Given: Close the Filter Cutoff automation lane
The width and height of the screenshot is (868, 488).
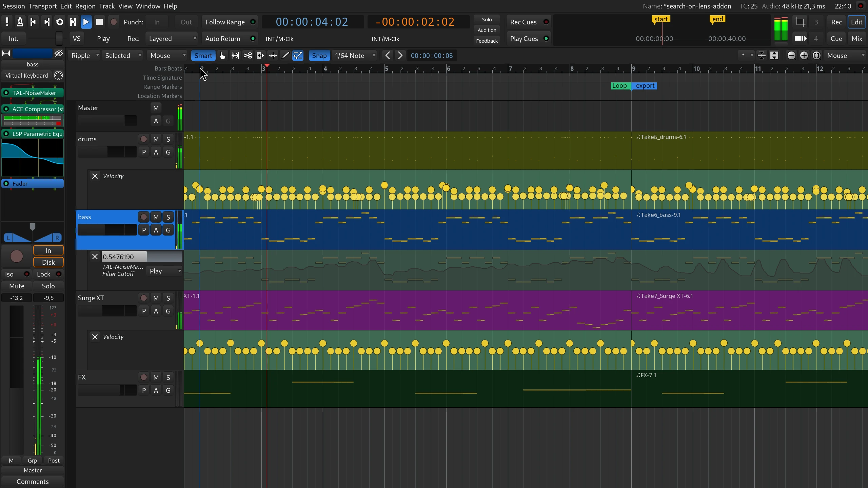Looking at the screenshot, I should (x=95, y=257).
